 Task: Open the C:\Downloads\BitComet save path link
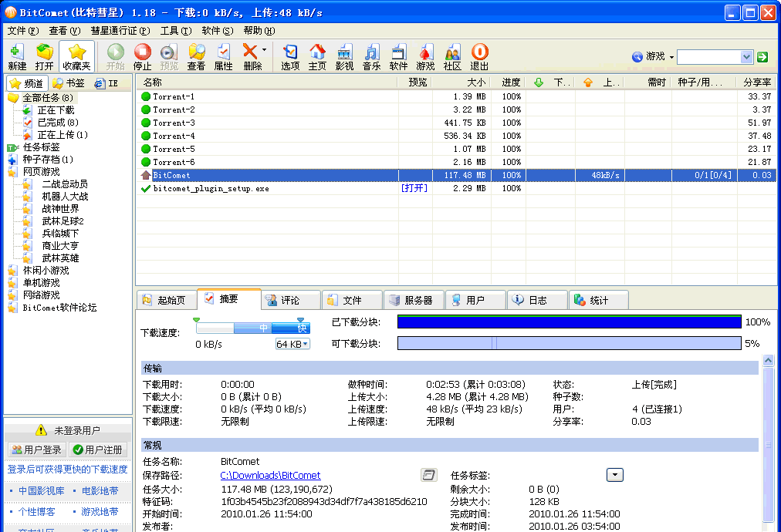270,476
